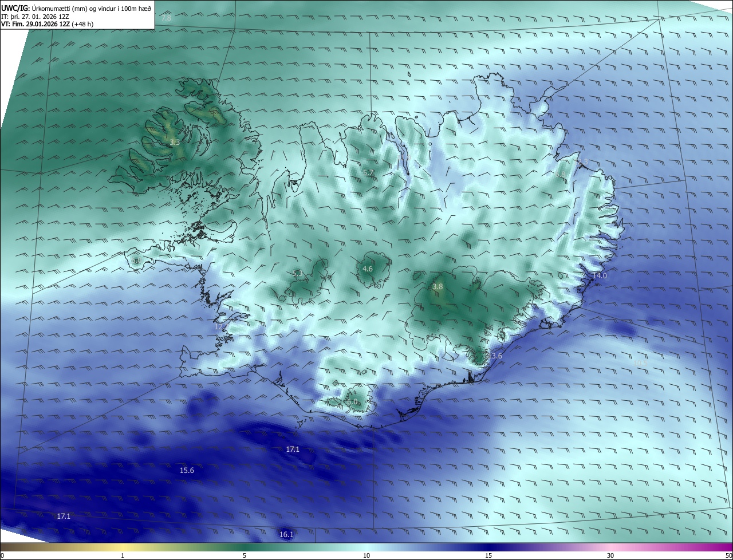Click the 'IT: þri. 27. 01. 2026 12Z' line

click(x=36, y=17)
